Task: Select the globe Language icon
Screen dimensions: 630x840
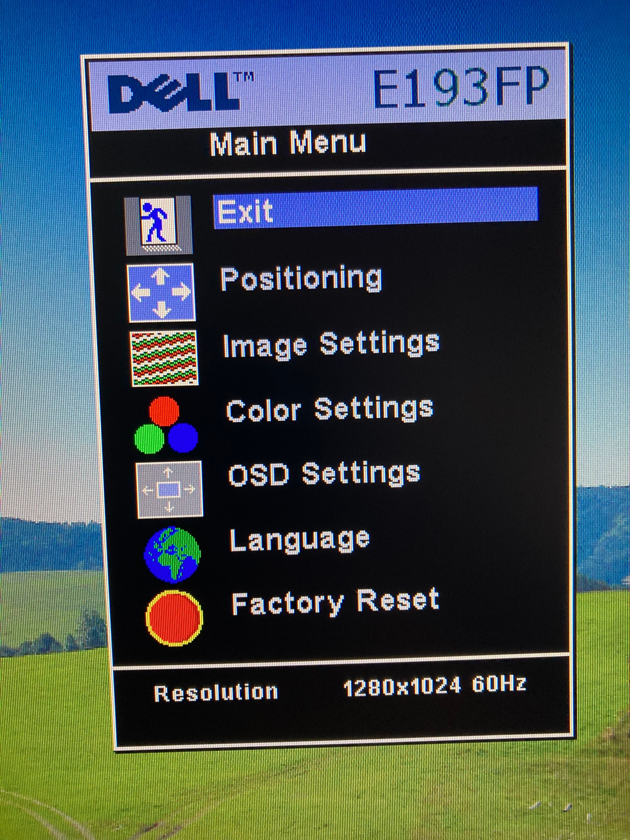Action: coord(172,555)
